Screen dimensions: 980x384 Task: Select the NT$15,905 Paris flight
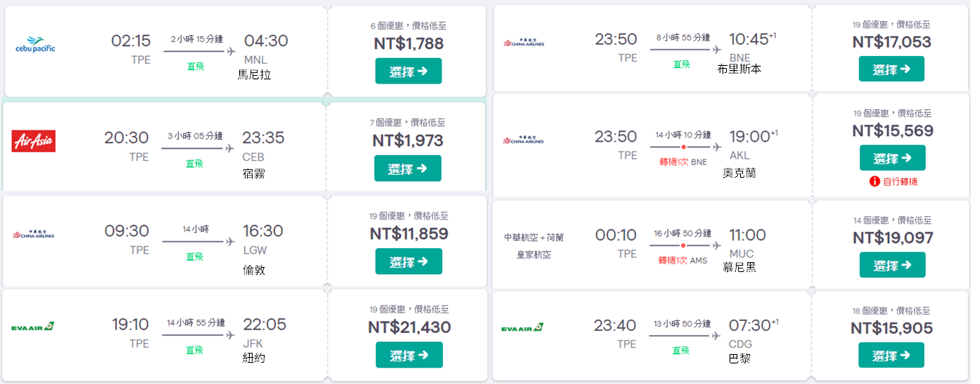[892, 355]
